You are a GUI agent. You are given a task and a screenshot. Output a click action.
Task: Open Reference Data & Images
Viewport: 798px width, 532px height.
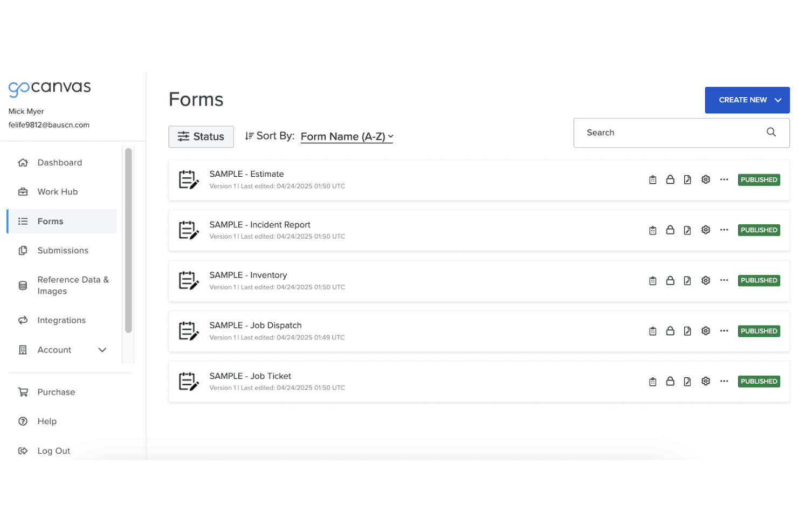(x=73, y=285)
